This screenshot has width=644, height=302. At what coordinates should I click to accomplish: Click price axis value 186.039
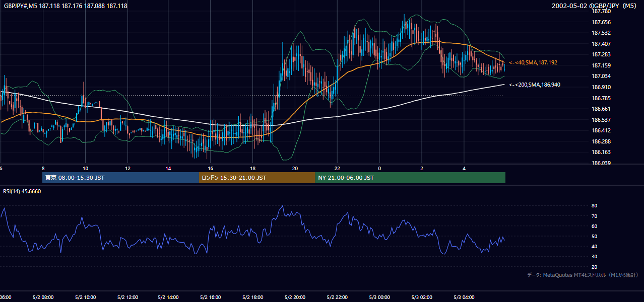pyautogui.click(x=601, y=163)
